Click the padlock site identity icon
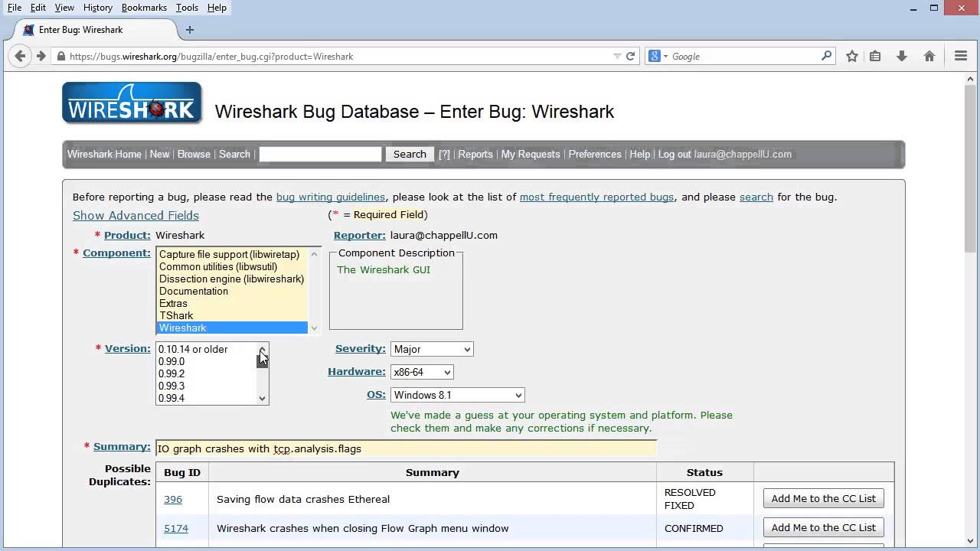Image resolution: width=980 pixels, height=551 pixels. [61, 56]
